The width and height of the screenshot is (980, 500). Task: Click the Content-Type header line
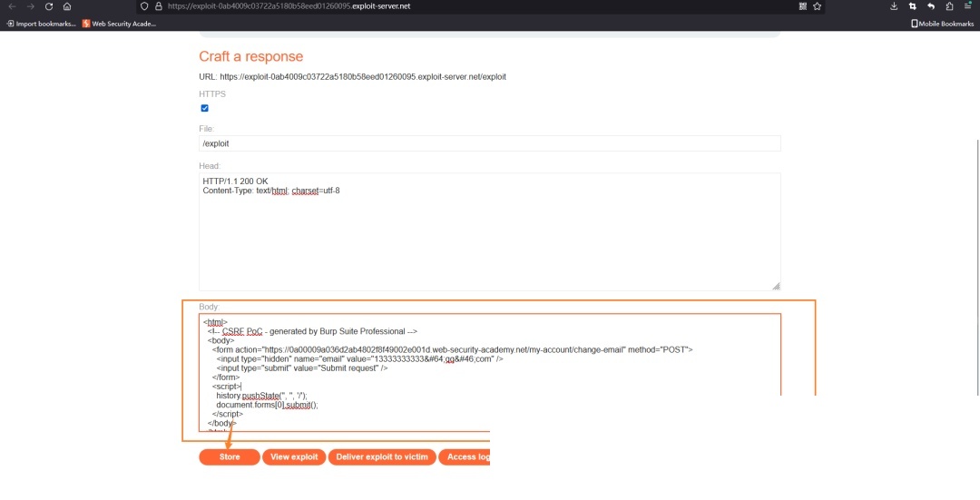pos(271,191)
